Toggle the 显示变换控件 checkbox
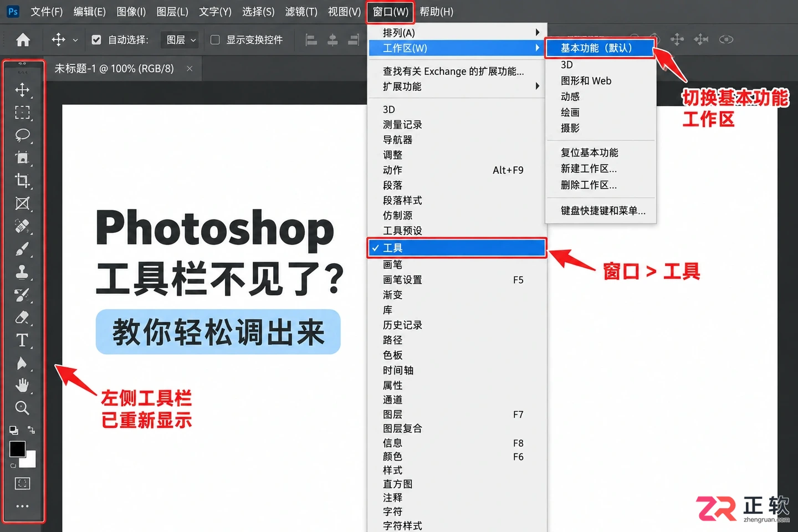 click(x=215, y=40)
